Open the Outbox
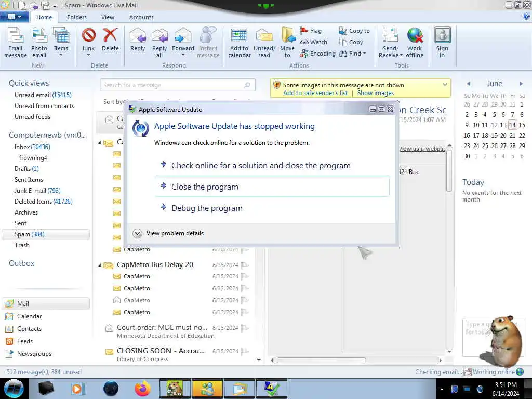This screenshot has height=399, width=532. [x=21, y=263]
